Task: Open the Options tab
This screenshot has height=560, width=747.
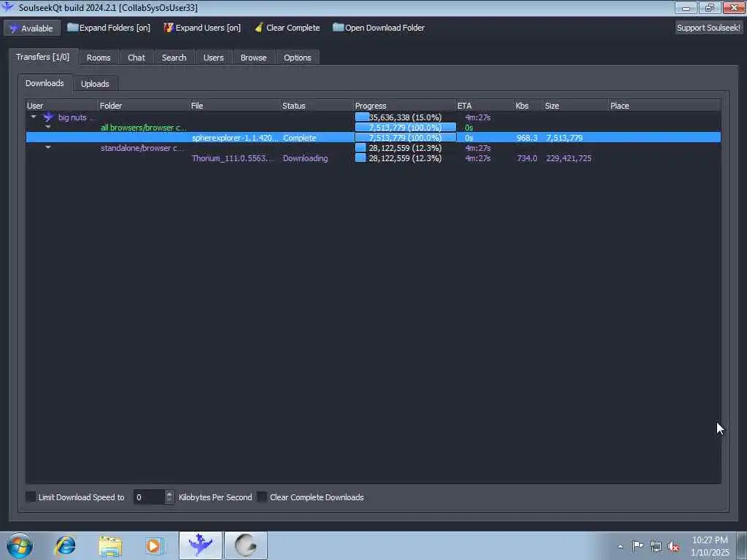Action: point(298,58)
